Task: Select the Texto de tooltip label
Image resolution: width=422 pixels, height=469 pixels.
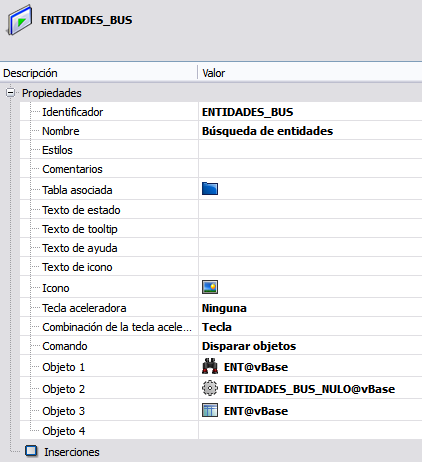Action: click(x=80, y=229)
